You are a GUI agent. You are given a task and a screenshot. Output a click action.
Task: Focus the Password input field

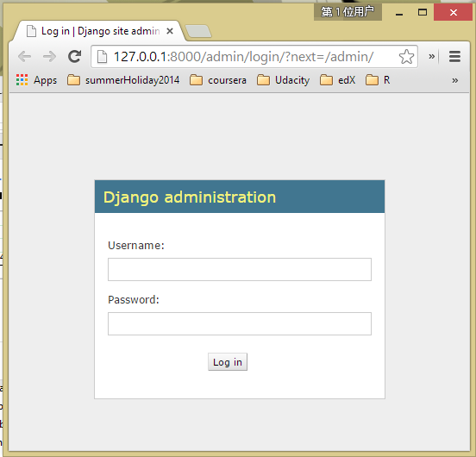240,324
